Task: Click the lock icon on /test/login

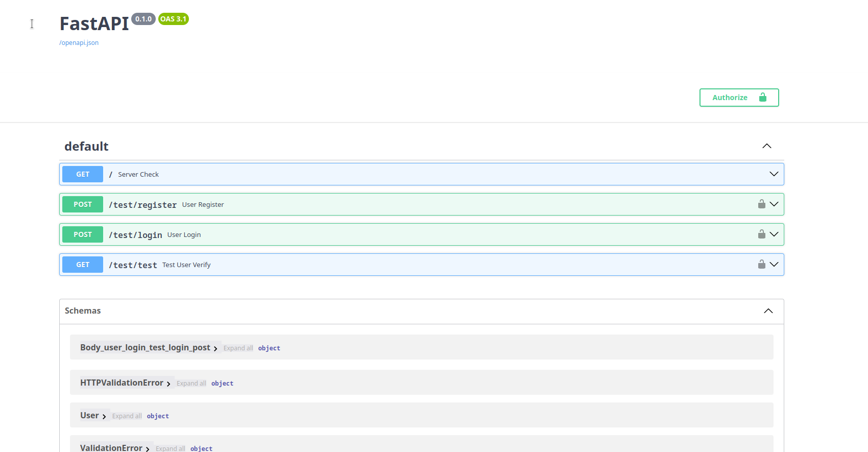Action: tap(761, 234)
